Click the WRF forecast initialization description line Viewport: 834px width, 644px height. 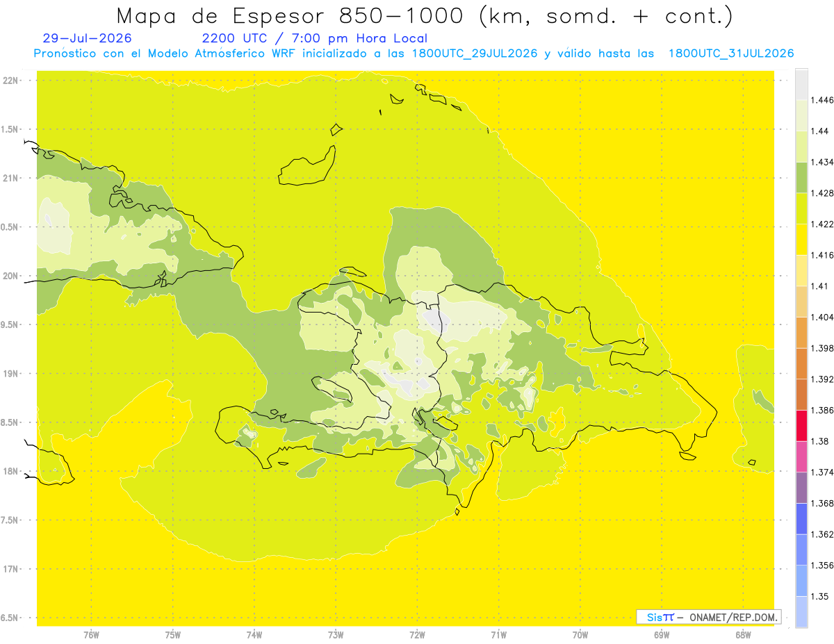414,53
